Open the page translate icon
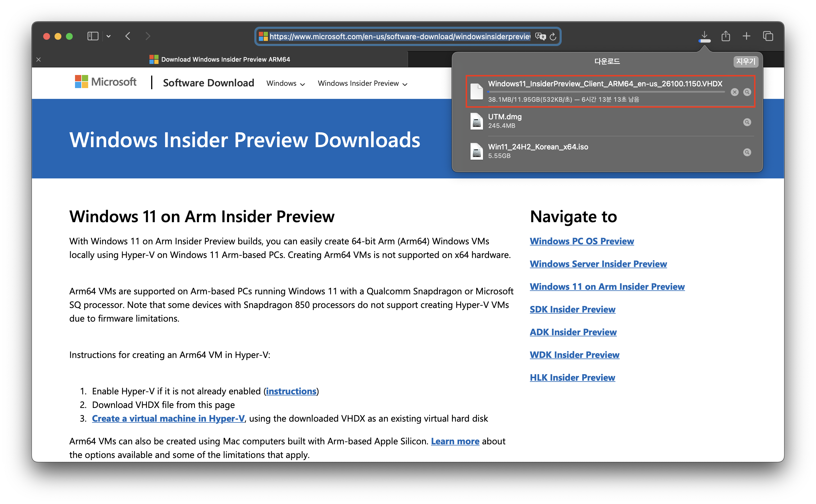816x504 pixels. pyautogui.click(x=540, y=36)
